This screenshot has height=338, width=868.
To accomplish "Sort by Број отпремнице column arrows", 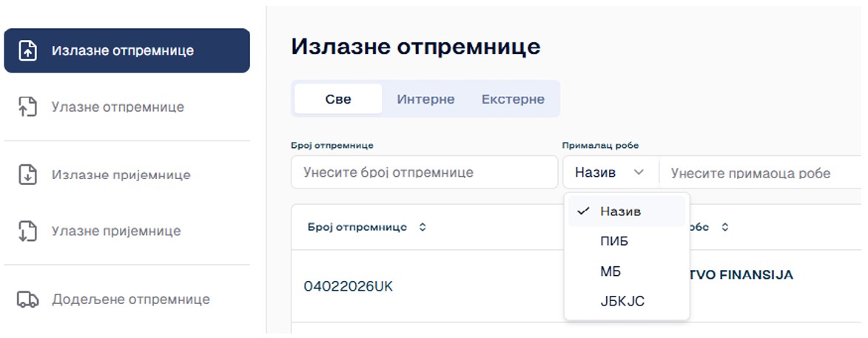I will point(423,227).
